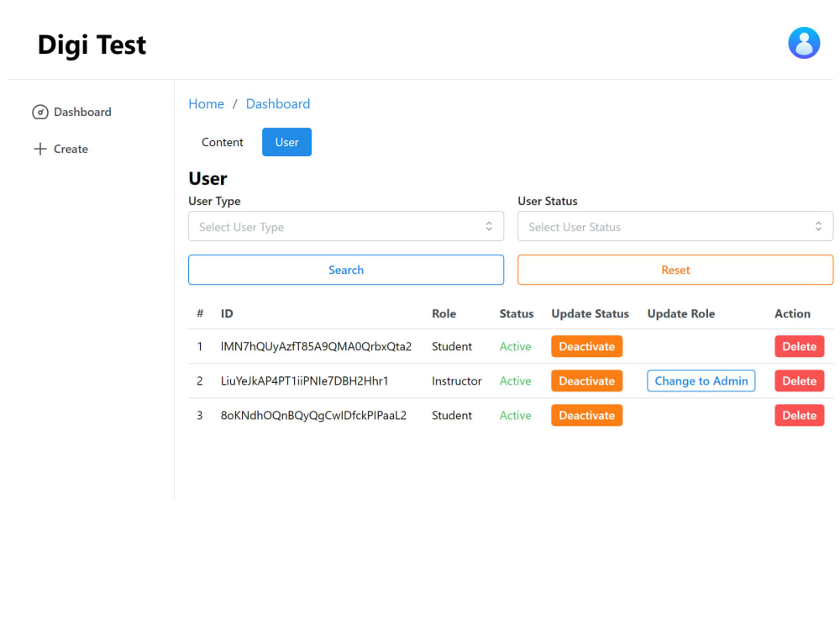Screen dimensions: 840x630
Task: Navigate to Home via the breadcrumb
Action: pos(206,103)
